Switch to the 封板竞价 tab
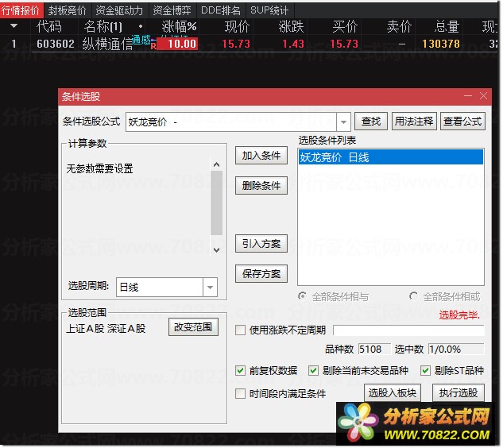 coord(68,10)
